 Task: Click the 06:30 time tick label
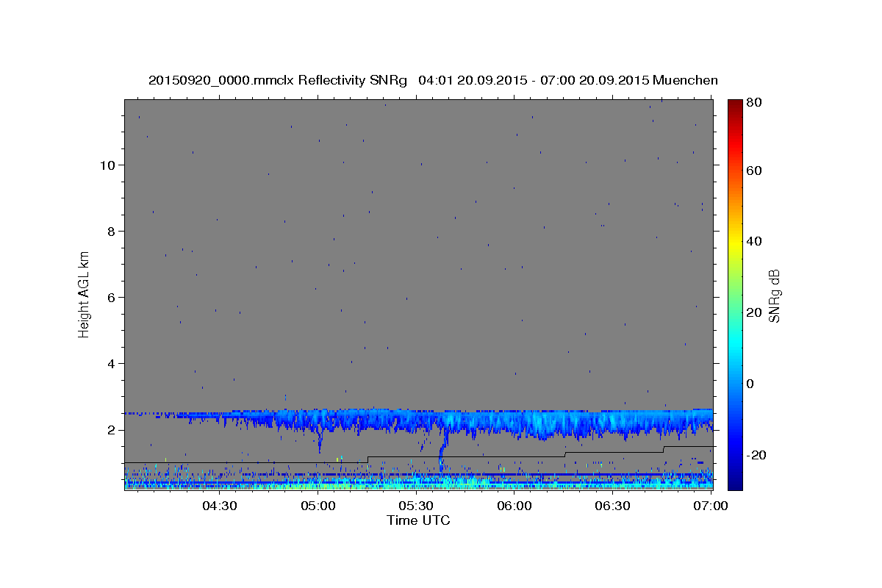coord(612,506)
